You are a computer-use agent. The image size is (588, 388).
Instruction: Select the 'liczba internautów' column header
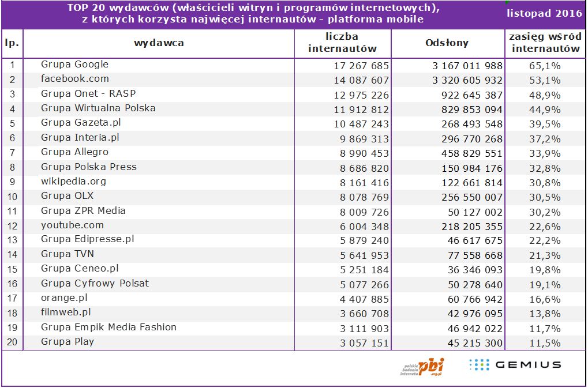click(x=342, y=43)
